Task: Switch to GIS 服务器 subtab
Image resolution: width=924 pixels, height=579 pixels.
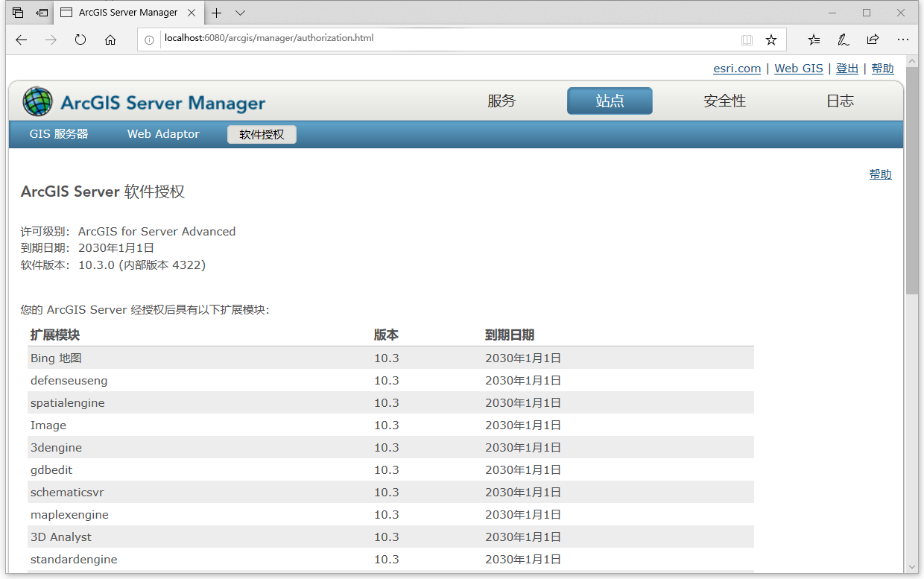Action: [x=59, y=134]
